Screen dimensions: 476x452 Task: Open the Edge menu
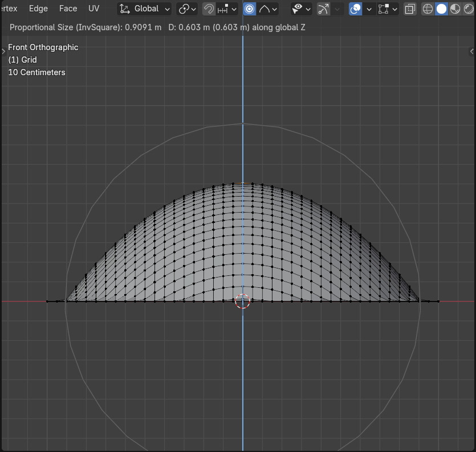coord(38,9)
